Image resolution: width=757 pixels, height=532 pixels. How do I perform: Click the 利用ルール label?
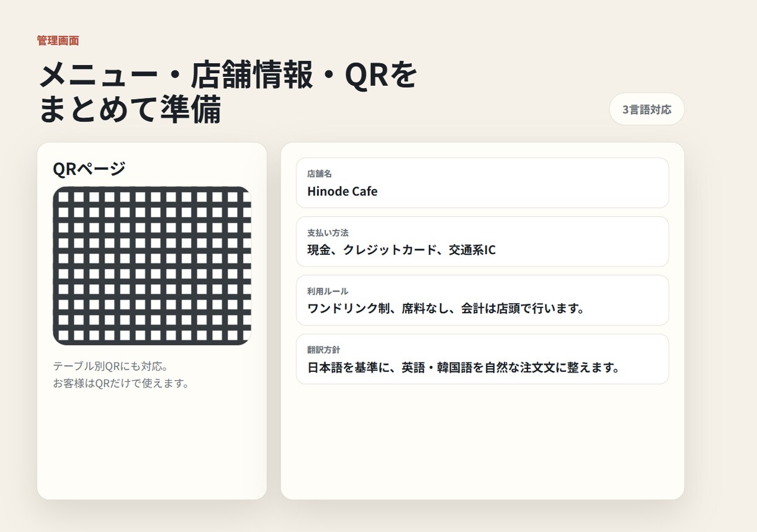click(328, 291)
